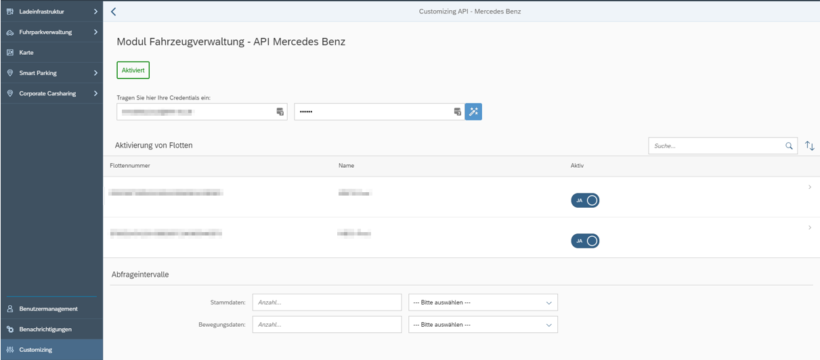
Task: Click the page title Modul Fahrzeugverwaltung
Action: 231,42
